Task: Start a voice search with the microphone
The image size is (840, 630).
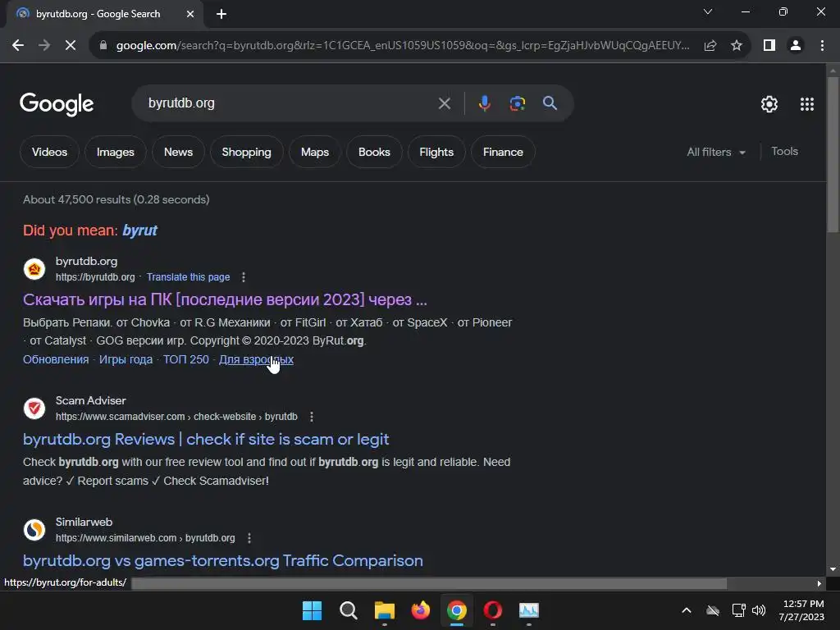Action: click(x=484, y=103)
